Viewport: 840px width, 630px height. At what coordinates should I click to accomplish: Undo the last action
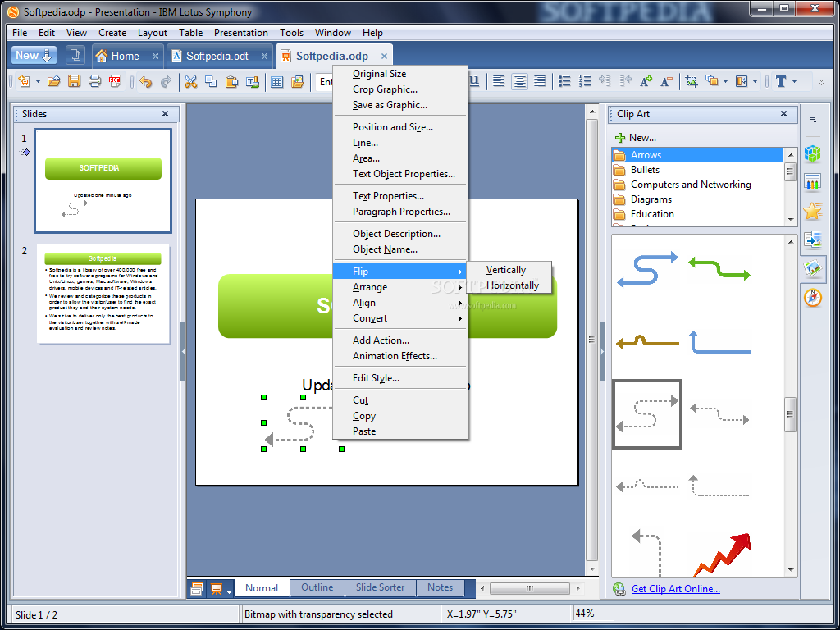(146, 81)
